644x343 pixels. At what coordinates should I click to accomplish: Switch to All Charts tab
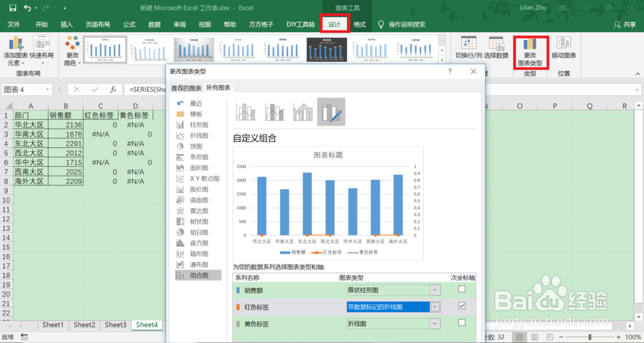[218, 88]
